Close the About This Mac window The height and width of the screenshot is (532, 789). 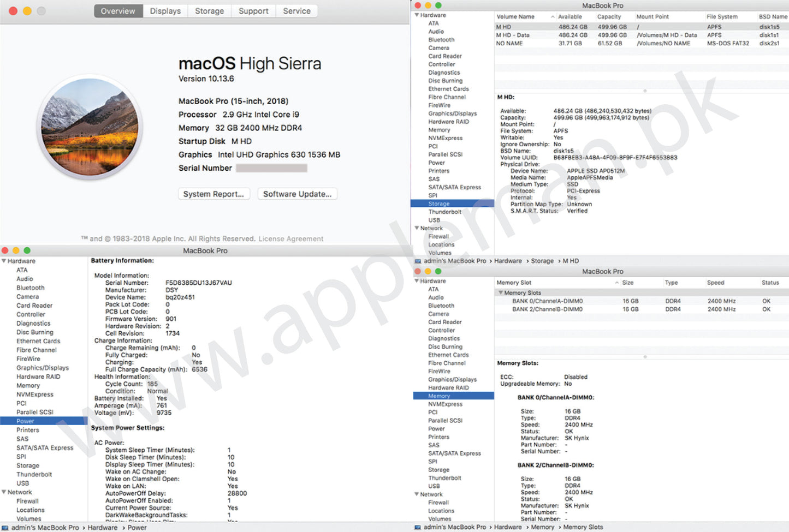point(13,11)
